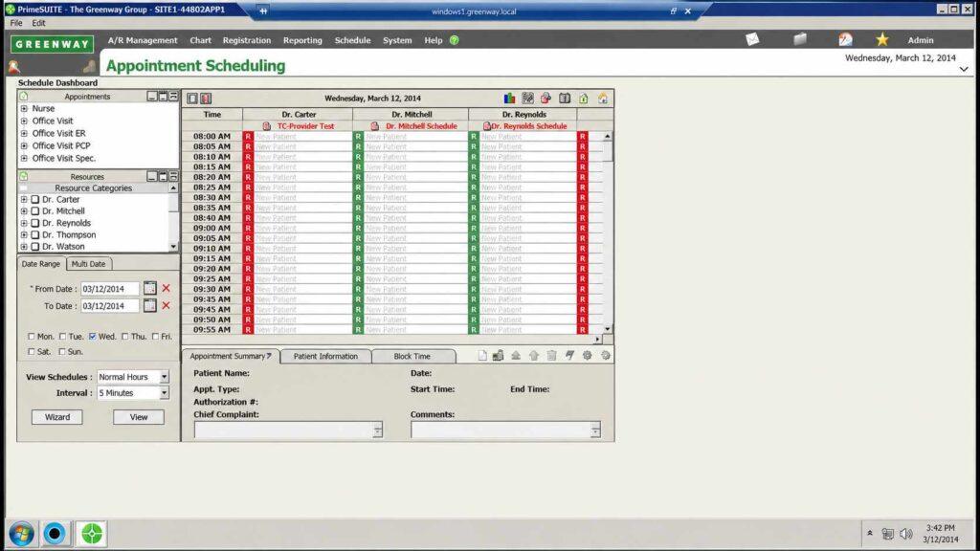
Task: Open the colored bar chart icon in schedule toolbar
Action: click(x=509, y=99)
